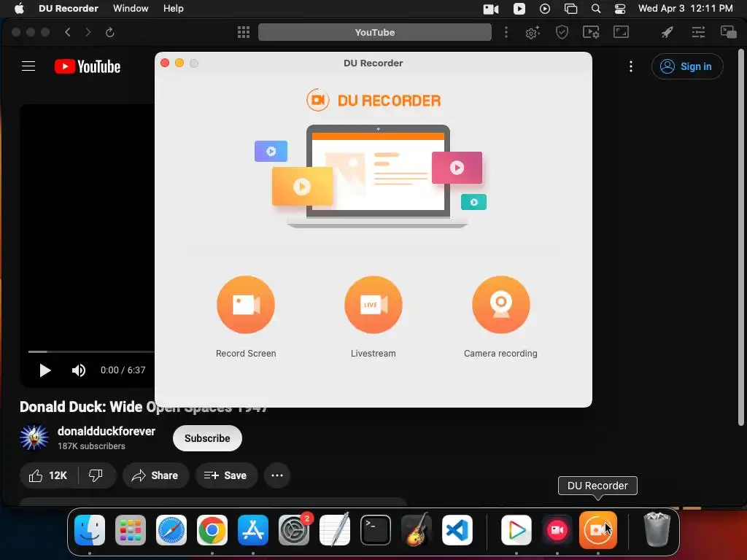Mute the video volume
This screenshot has width=747, height=560.
[x=79, y=370]
